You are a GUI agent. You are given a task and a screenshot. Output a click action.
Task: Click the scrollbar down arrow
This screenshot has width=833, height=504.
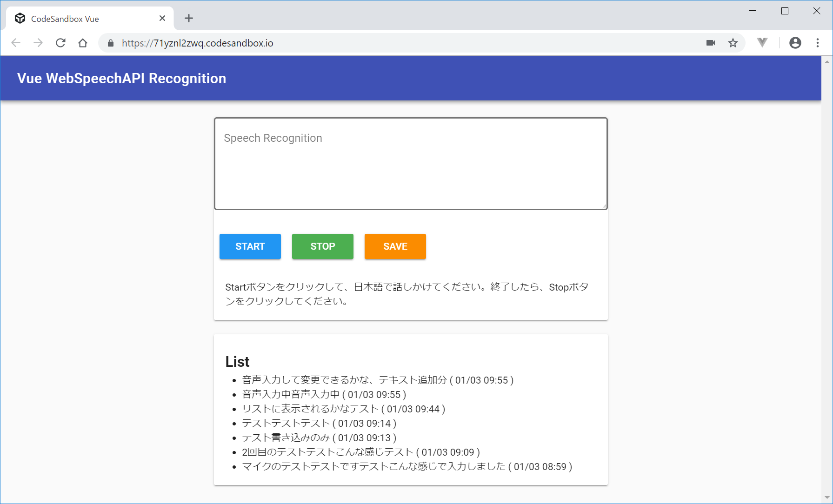[826, 497]
